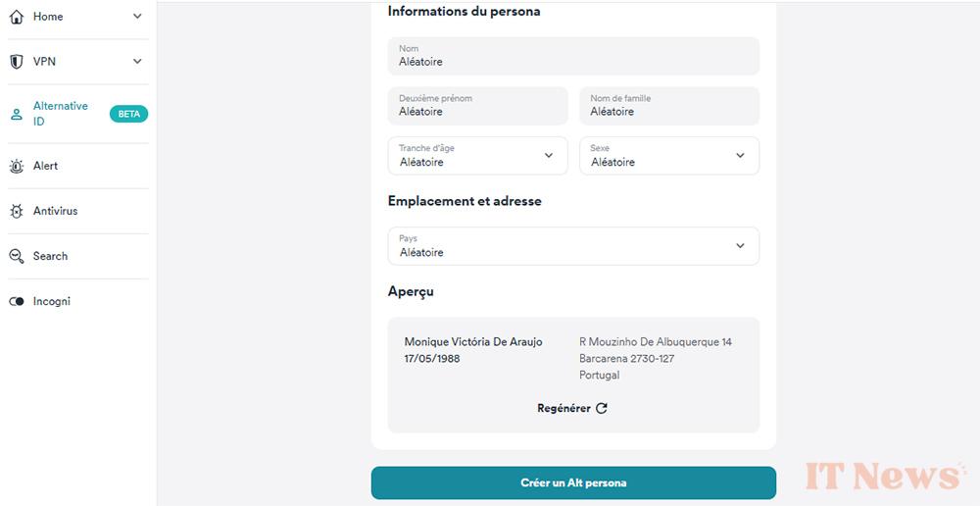Click the Home house icon
The height and width of the screenshot is (506, 980).
pos(17,17)
